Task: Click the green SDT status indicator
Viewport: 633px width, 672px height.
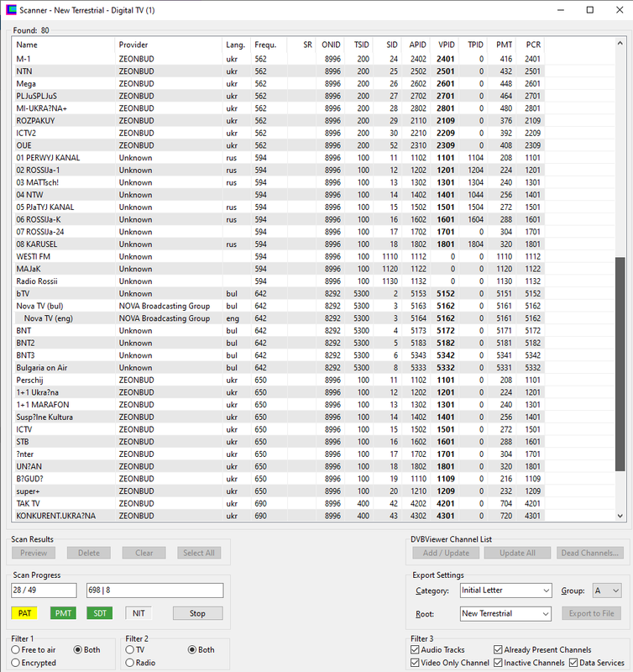Action: (100, 613)
